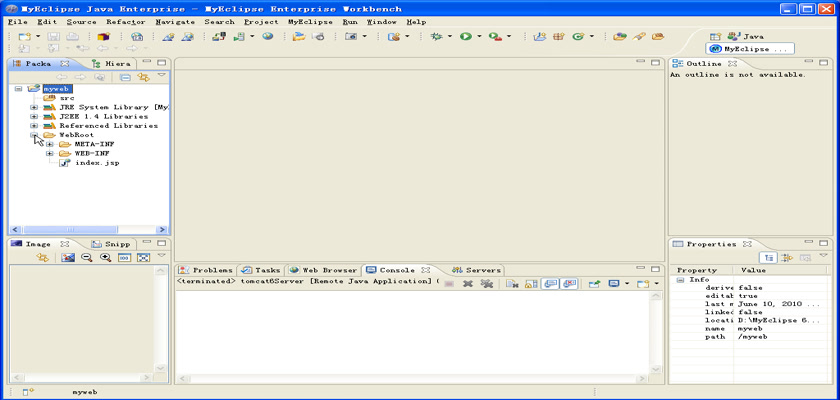Toggle Show Console When Standard Error Changes
This screenshot has width=840, height=400.
coord(569,284)
